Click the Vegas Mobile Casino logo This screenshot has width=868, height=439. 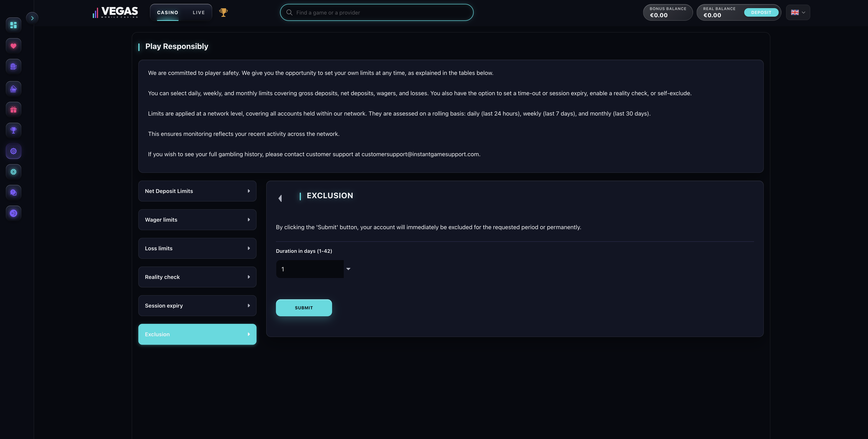(x=115, y=12)
